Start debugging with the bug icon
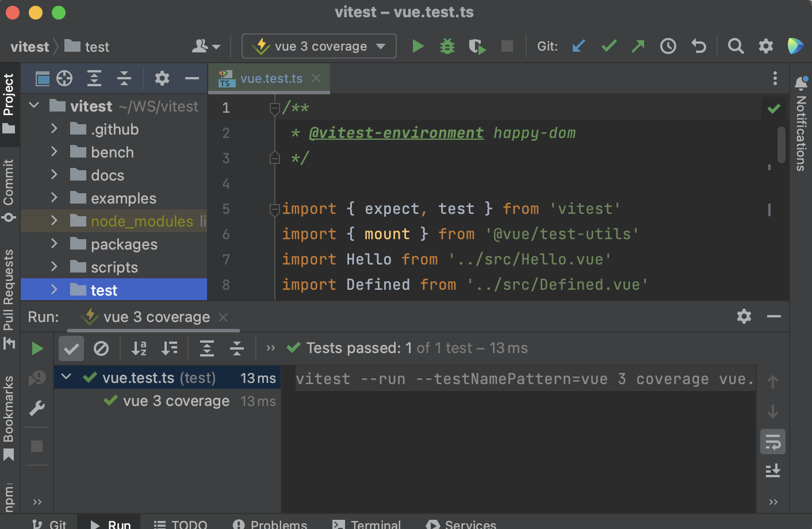 click(x=447, y=46)
